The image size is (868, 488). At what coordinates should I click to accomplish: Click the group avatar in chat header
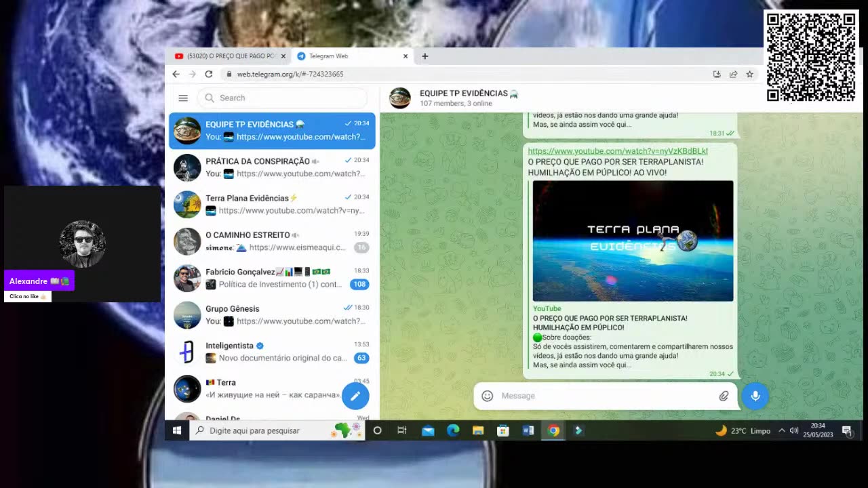tap(400, 98)
